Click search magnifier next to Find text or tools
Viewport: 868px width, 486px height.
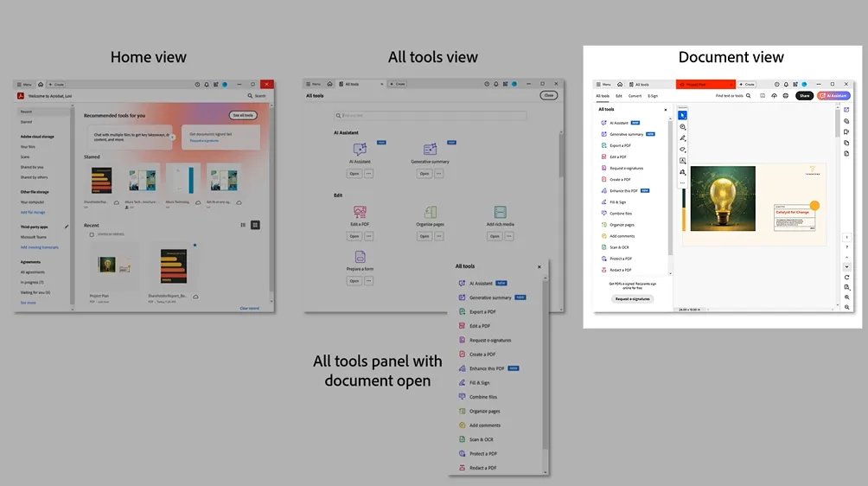click(x=749, y=96)
